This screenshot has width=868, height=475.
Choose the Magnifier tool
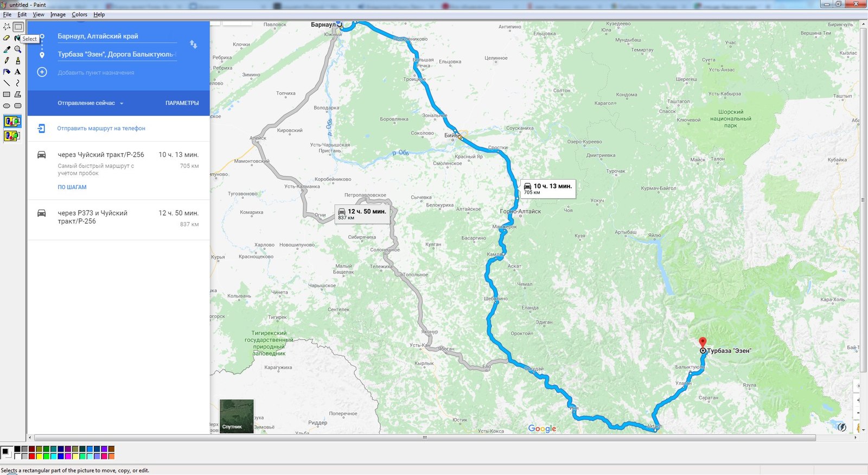pyautogui.click(x=18, y=49)
